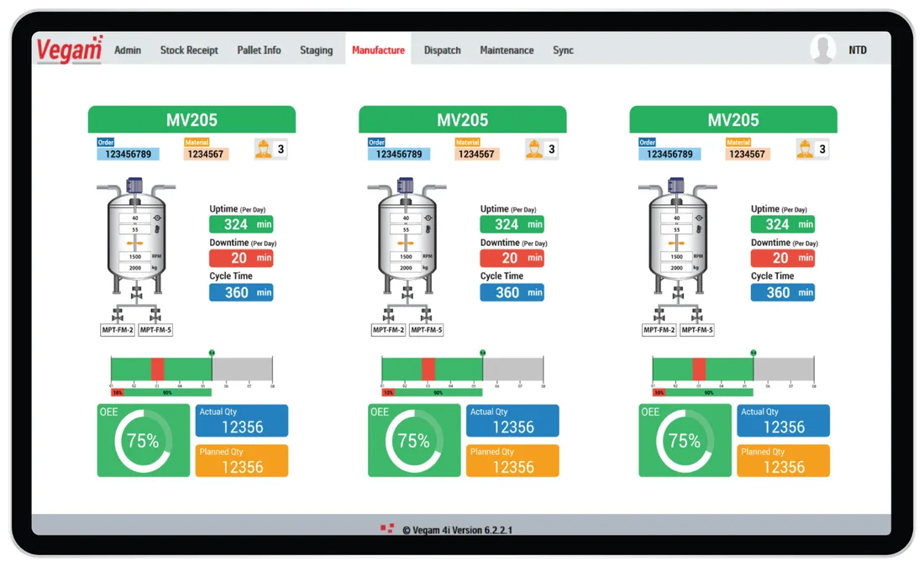Viewport: 924px width, 566px height.
Task: Click the OEE 75% gauge in right card
Action: (685, 441)
